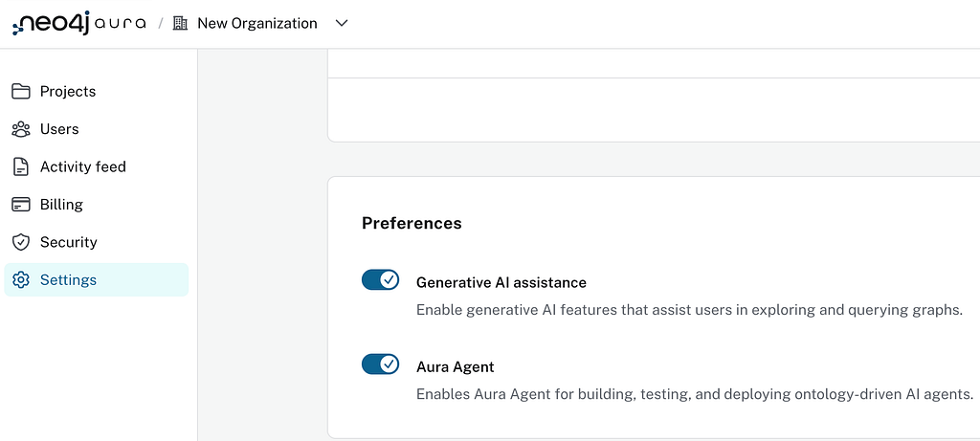Viewport: 980px width, 441px height.
Task: Click the Neo4j Aura logo
Action: pos(79,23)
